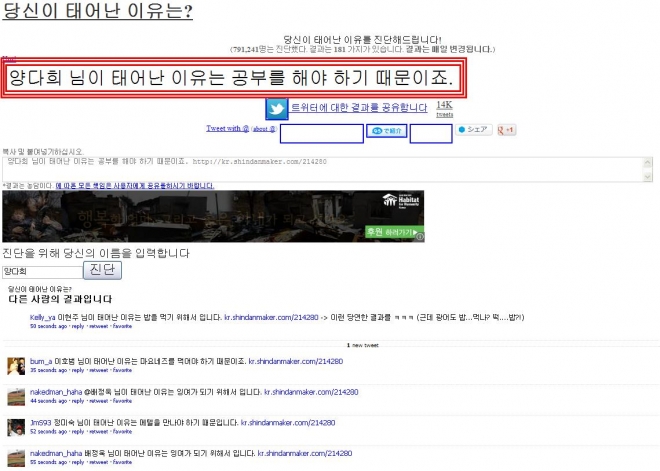Image resolution: width=660 pixels, height=471 pixels.
Task: Click the '35 seconds ago' timestamp
Action: tap(48, 370)
